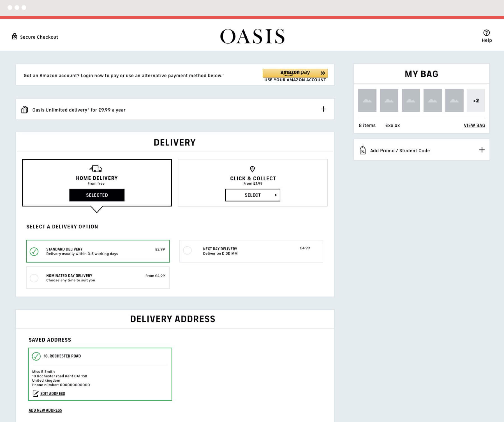This screenshot has width=504, height=422.
Task: Click the fifth product thumbnail in My Bag
Action: click(454, 100)
